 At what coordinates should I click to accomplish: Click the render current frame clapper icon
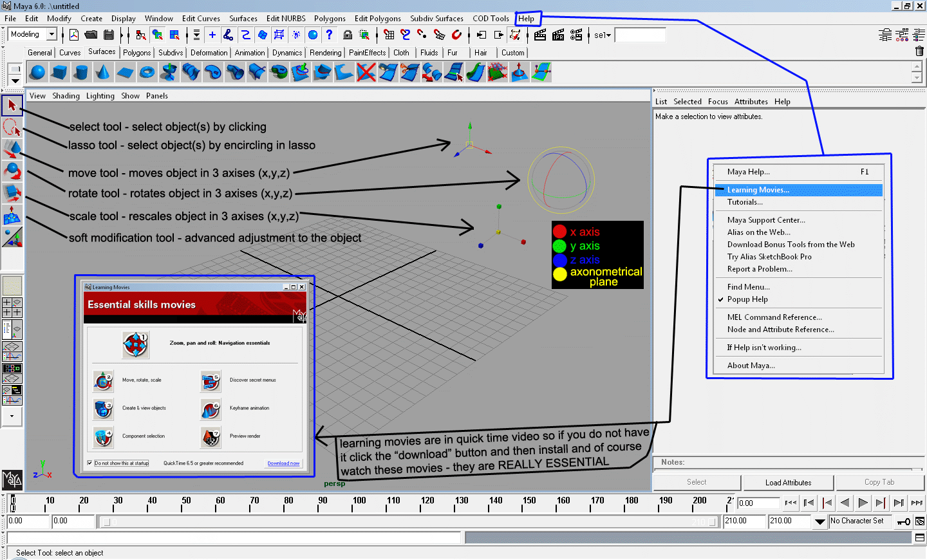[x=540, y=35]
